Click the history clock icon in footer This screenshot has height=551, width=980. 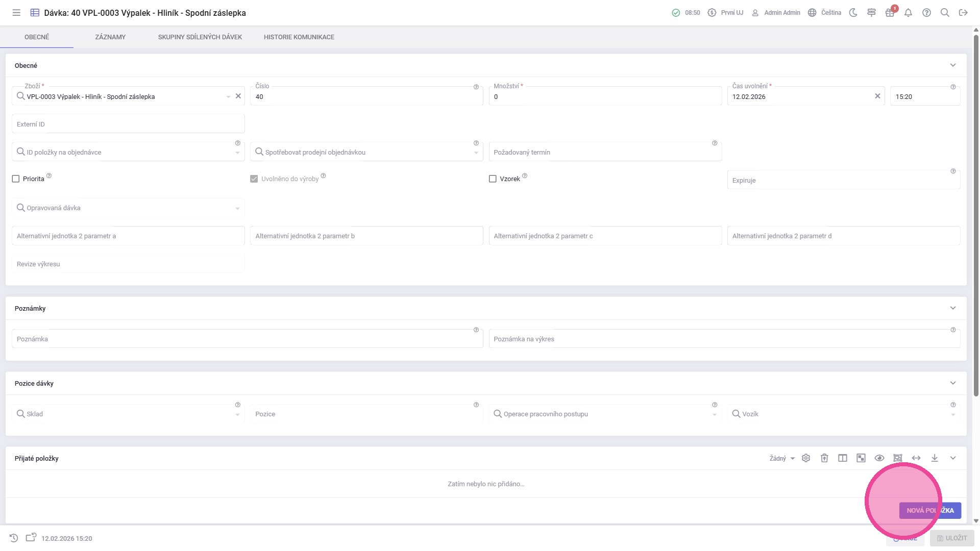[14, 538]
